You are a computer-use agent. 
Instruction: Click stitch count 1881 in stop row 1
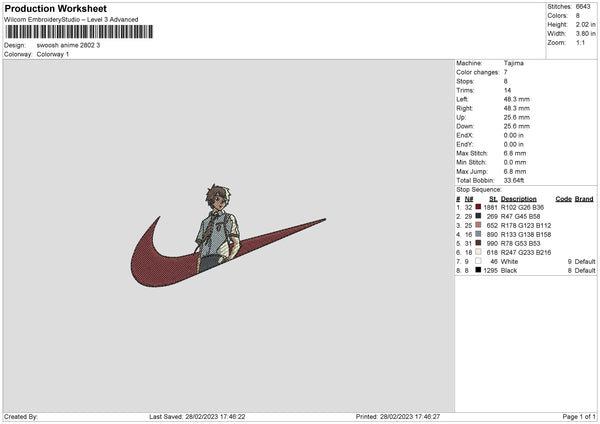(491, 207)
